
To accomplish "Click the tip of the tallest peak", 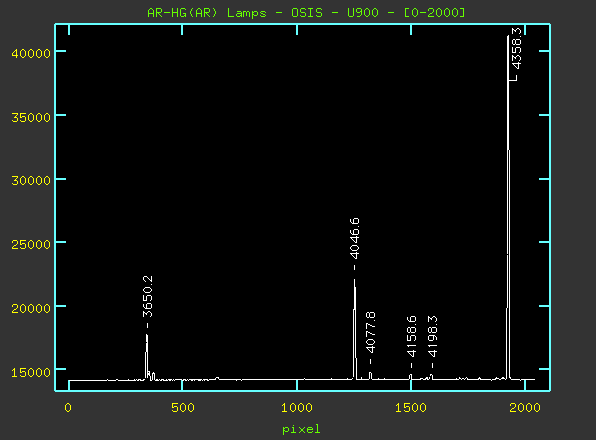I will tap(508, 36).
